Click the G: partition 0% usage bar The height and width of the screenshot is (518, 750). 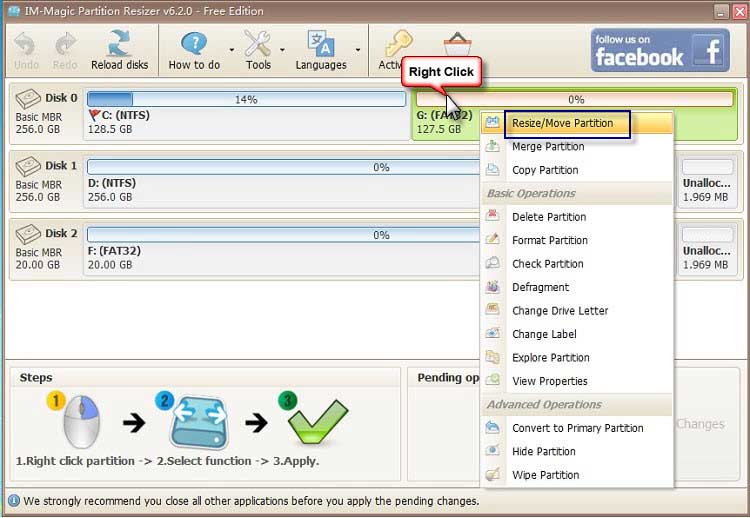point(574,99)
